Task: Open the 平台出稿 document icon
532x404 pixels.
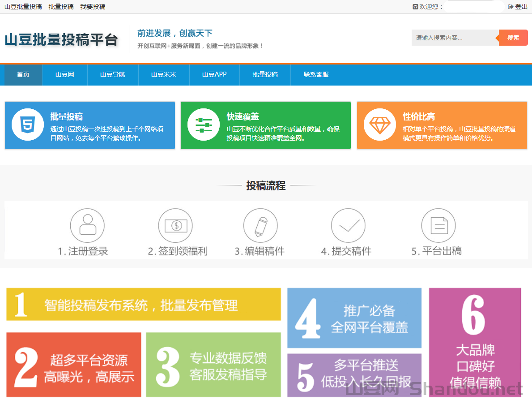Action: click(438, 225)
